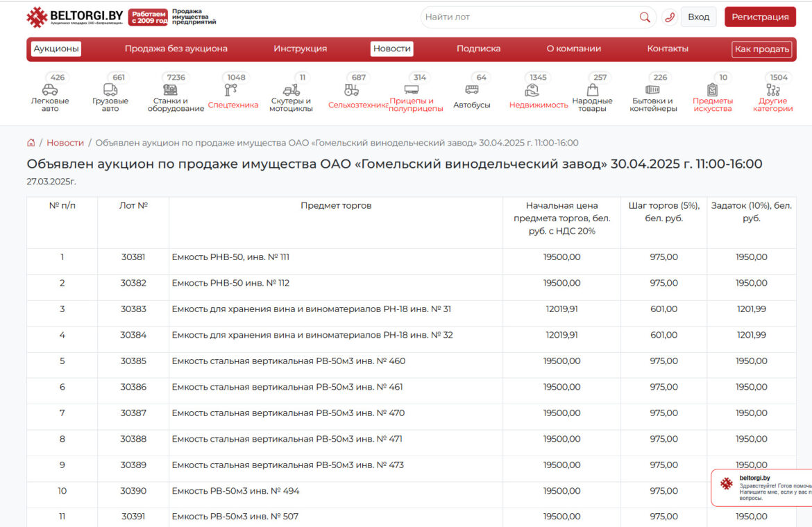This screenshot has height=527, width=812.
Task: Click the home icon in breadcrumbs
Action: (31, 143)
